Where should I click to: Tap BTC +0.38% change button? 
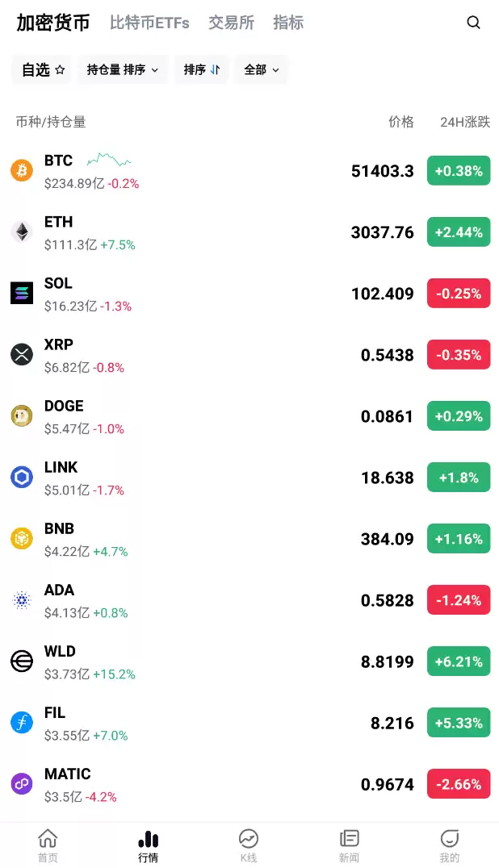click(x=458, y=171)
